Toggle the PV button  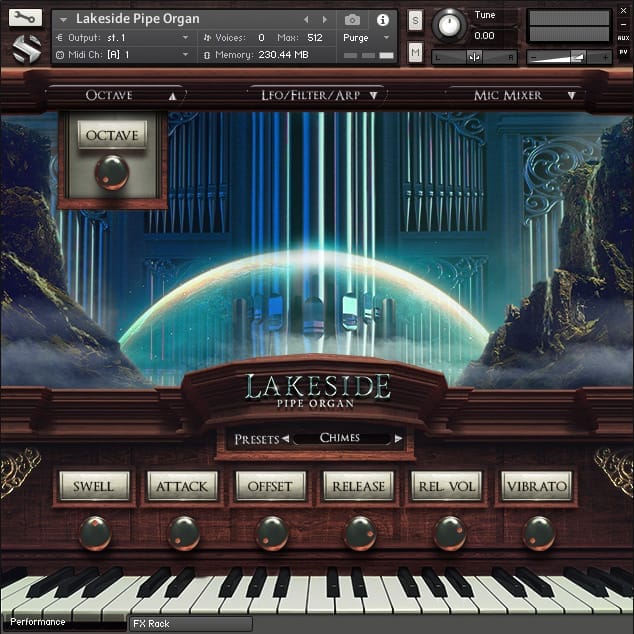tap(623, 52)
